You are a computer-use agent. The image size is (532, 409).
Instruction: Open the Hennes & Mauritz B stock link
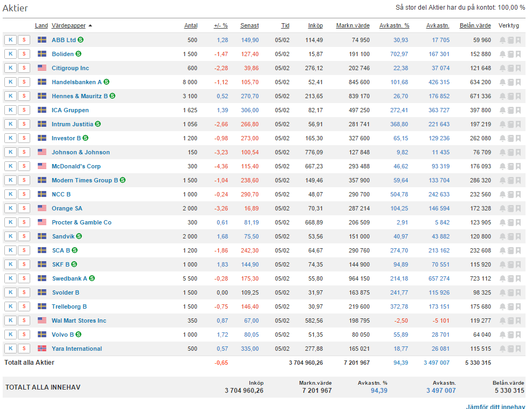[x=80, y=96]
